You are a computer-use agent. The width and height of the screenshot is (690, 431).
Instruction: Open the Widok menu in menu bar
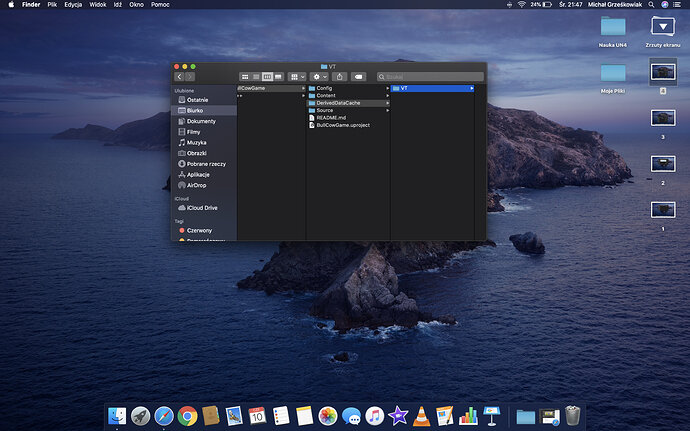[x=98, y=5]
